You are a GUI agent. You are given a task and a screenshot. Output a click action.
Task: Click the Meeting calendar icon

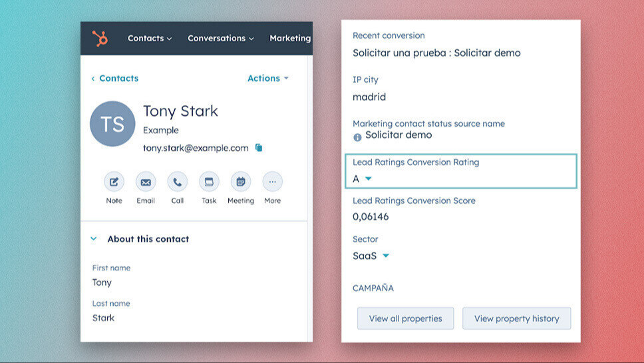[240, 182]
